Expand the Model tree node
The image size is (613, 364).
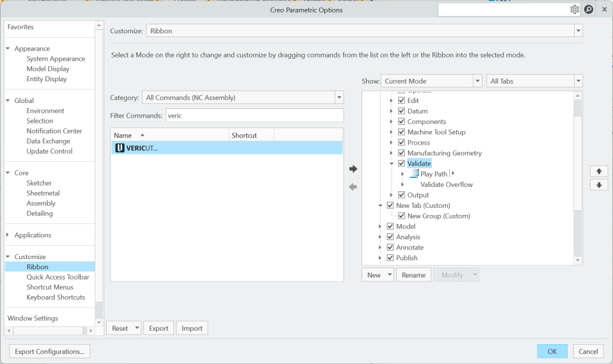380,226
